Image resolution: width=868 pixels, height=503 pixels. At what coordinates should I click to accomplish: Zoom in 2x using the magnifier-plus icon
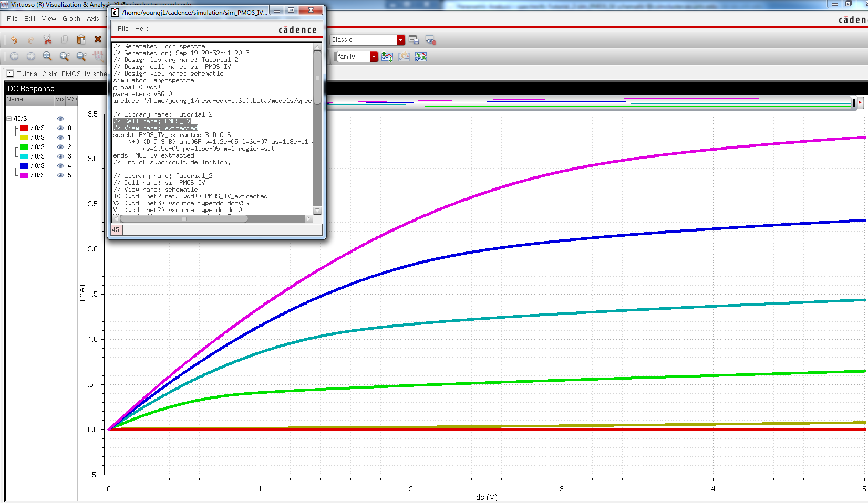(x=64, y=56)
